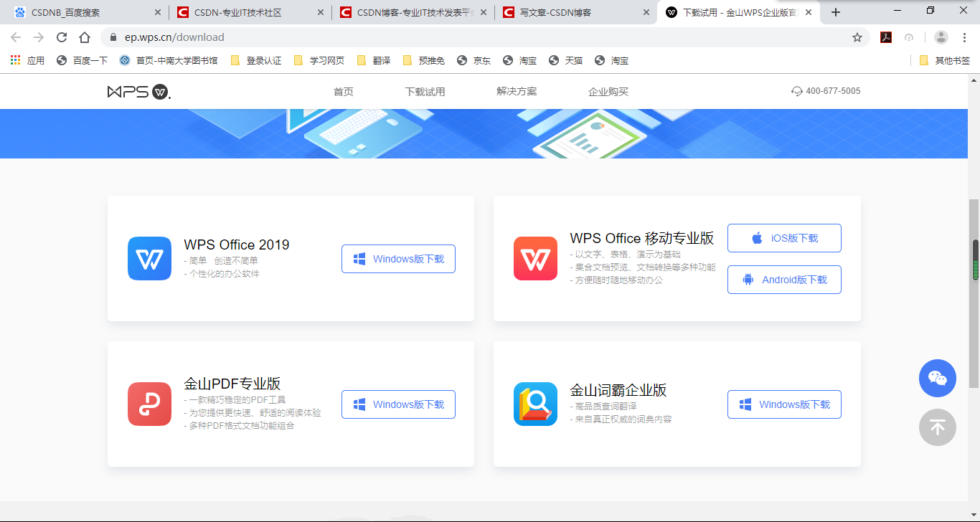Click the site lock icon in address bar
Screen dimensions: 980x522
click(x=113, y=37)
